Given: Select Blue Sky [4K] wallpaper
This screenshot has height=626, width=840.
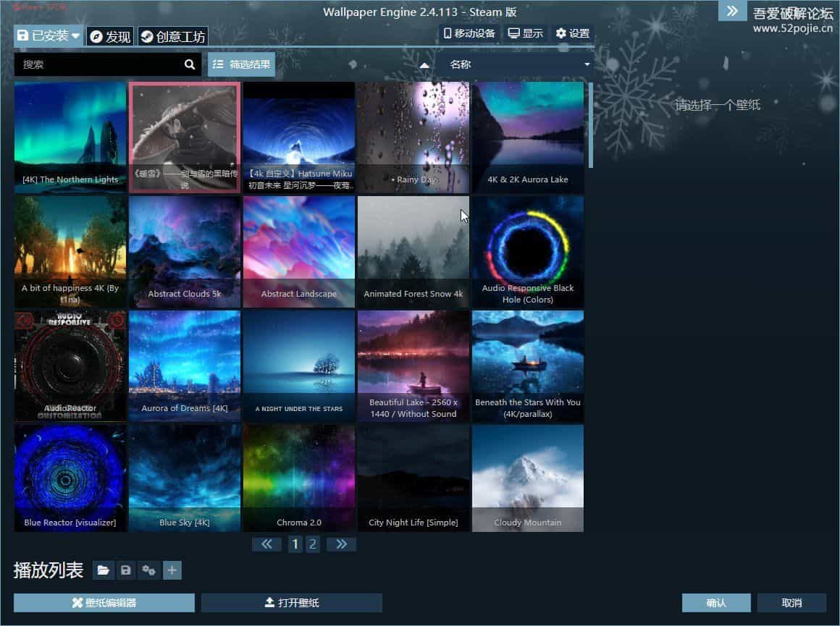Looking at the screenshot, I should (x=184, y=478).
